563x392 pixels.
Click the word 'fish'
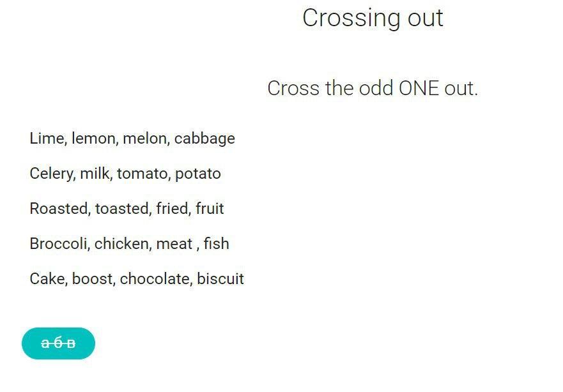point(216,243)
